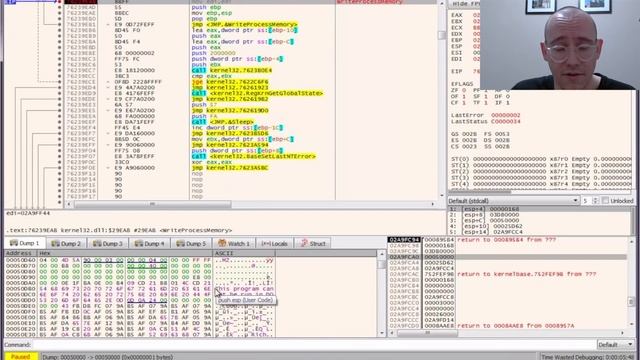Image resolution: width=640 pixels, height=360 pixels.
Task: Toggle the breakpoint bullet beside xor eax,eax
Action: (60, 162)
